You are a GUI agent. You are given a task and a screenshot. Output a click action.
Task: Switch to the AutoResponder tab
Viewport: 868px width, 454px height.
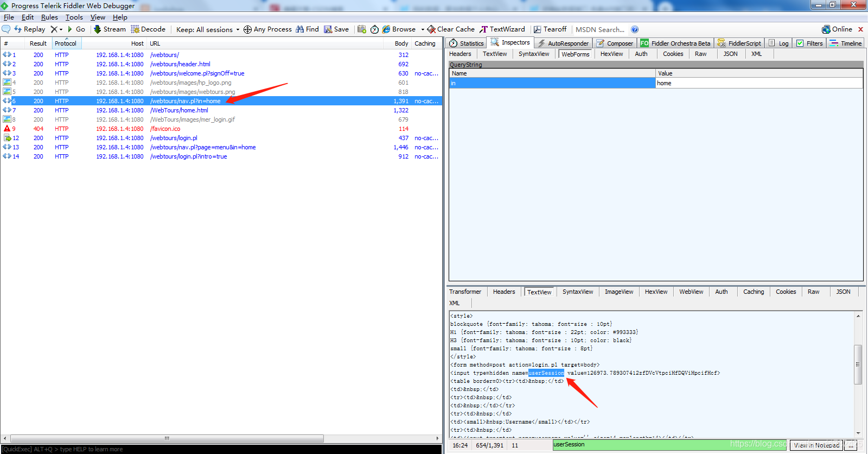click(x=563, y=43)
